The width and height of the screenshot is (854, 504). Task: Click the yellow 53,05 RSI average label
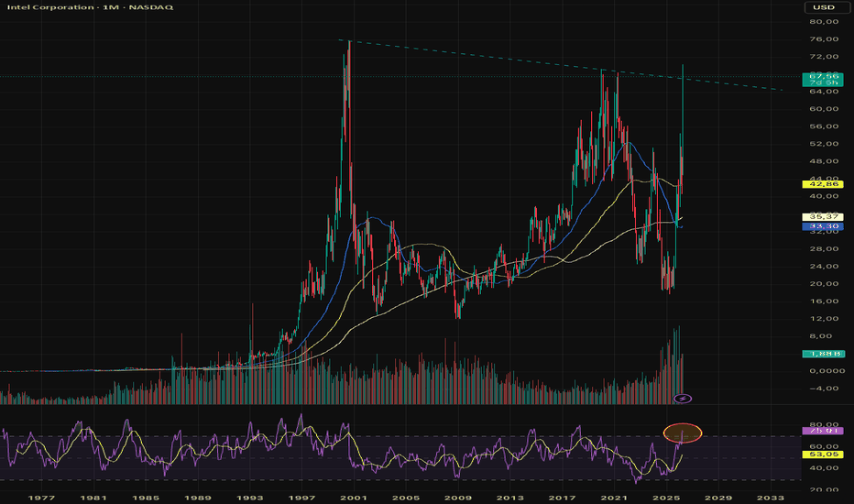pyautogui.click(x=823, y=454)
